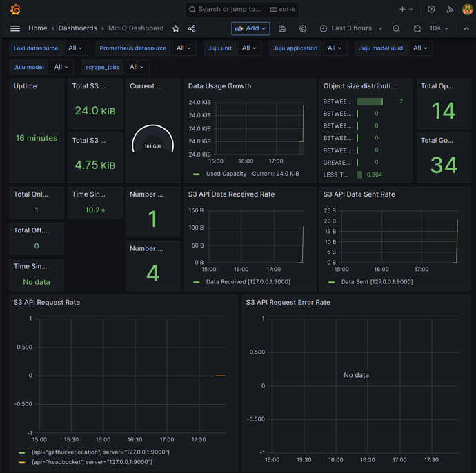Open the help question mark menu
Viewport: 476px width, 473px height.
click(431, 10)
